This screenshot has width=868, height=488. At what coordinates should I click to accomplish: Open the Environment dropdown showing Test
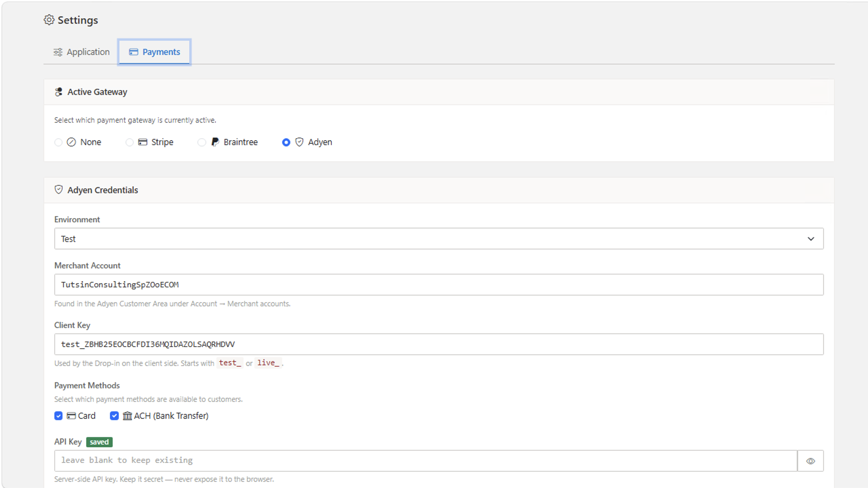point(439,239)
